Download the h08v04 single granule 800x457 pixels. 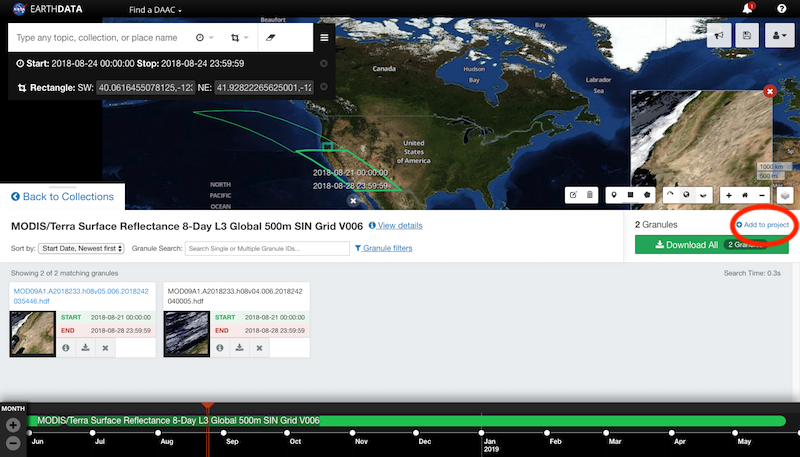239,348
